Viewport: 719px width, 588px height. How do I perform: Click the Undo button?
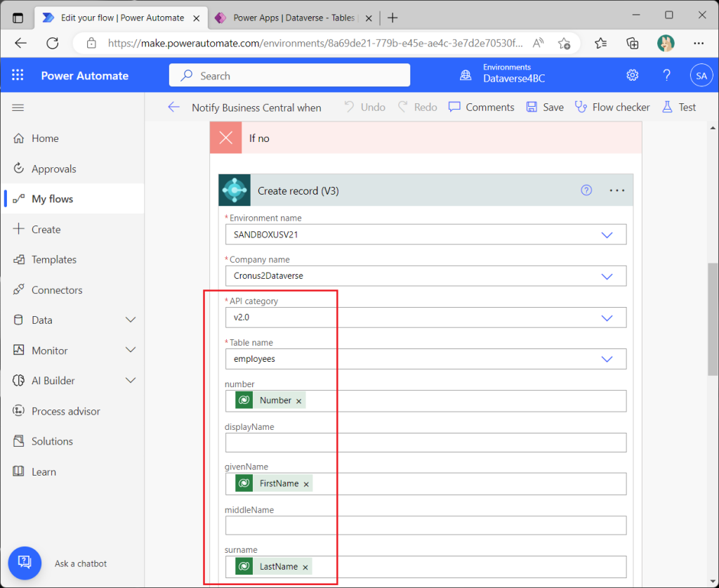364,107
